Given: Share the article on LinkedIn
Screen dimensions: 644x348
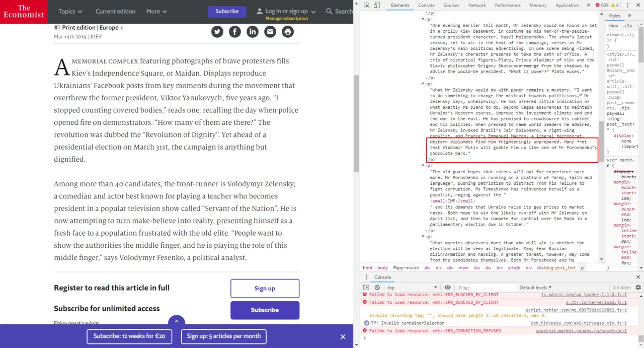Looking at the screenshot, I should 253,32.
